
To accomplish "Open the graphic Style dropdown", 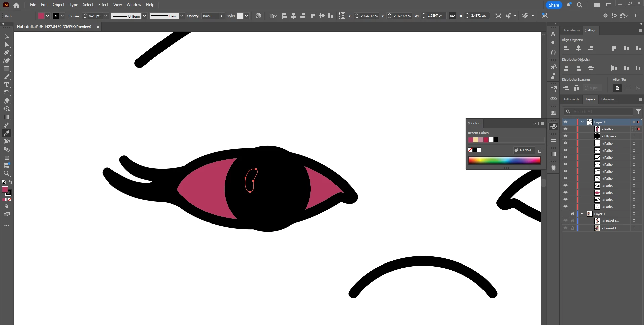I will tap(246, 16).
